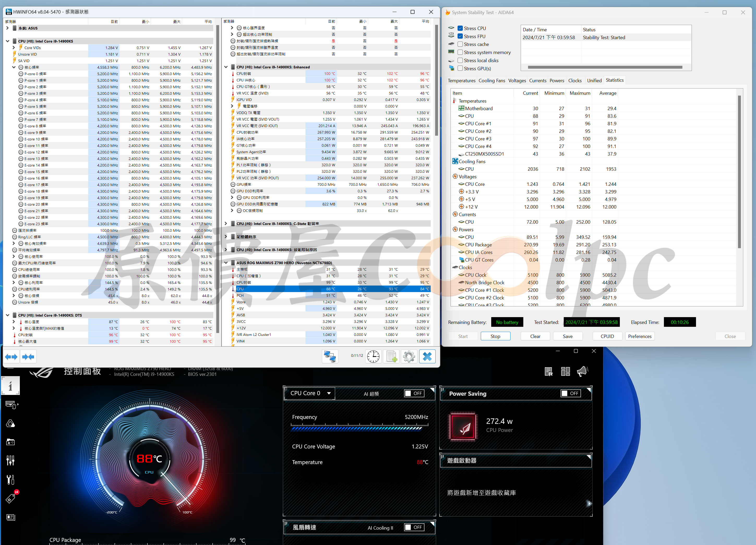Screen dimensions: 756x545
Task: Toggle AI Cooling II switch
Action: click(x=414, y=528)
